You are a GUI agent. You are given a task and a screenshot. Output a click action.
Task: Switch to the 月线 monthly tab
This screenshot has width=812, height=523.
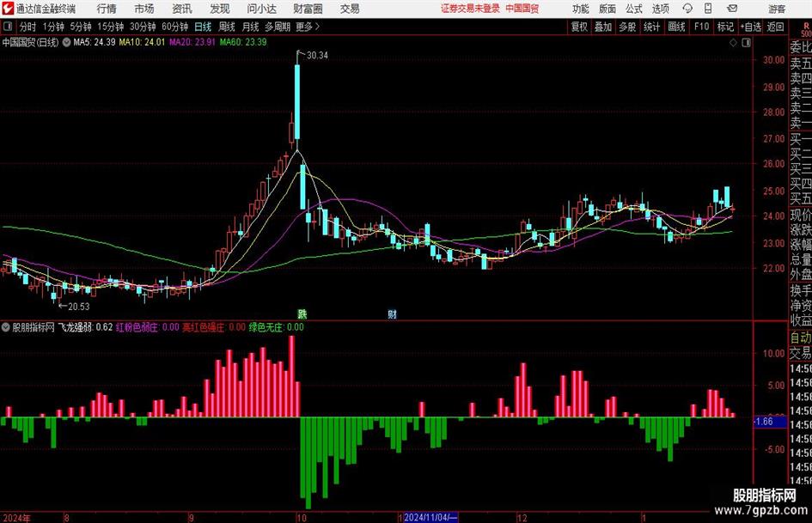coord(250,27)
